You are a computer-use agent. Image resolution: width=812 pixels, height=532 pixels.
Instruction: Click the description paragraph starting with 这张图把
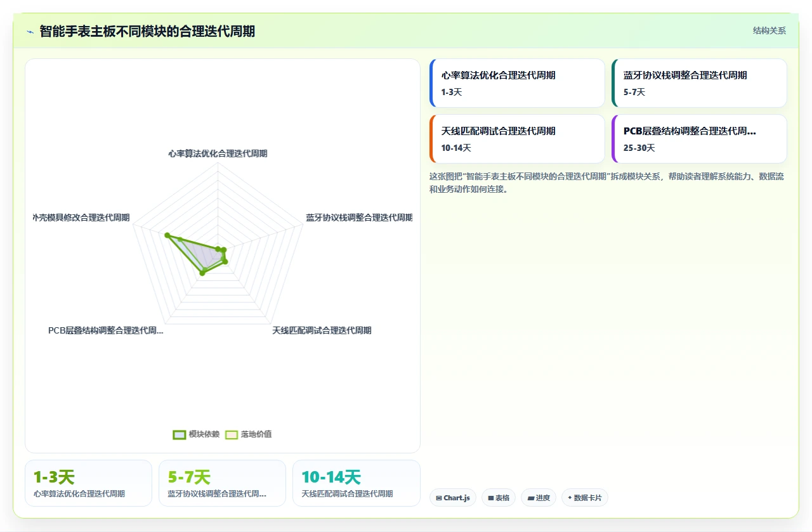[x=606, y=183]
